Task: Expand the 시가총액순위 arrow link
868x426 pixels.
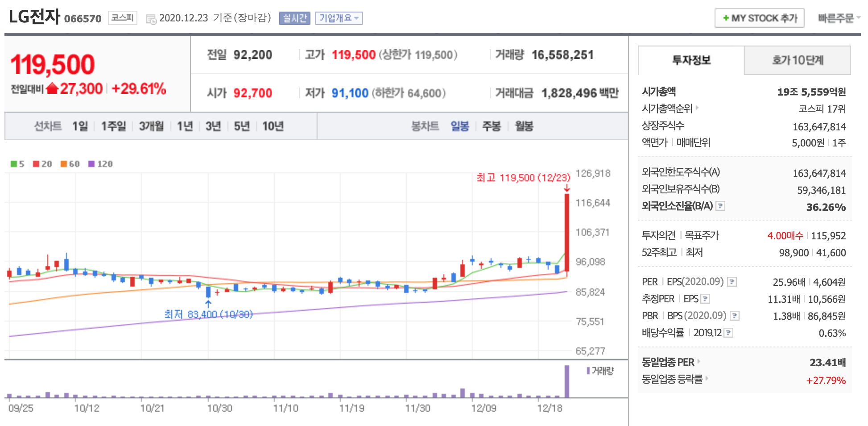Action: (x=697, y=108)
